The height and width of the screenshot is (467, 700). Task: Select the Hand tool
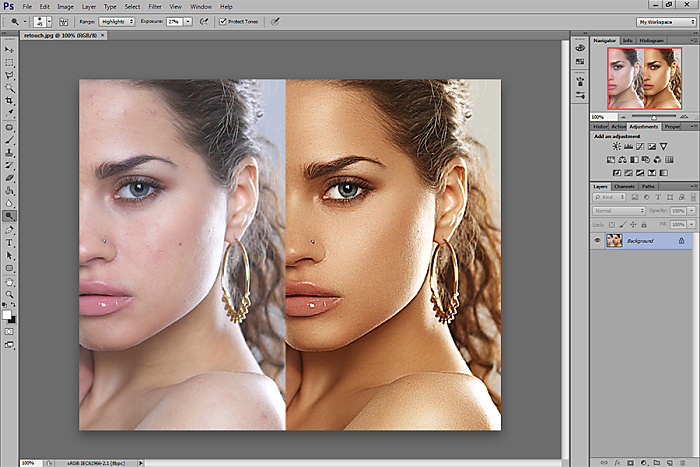(9, 282)
